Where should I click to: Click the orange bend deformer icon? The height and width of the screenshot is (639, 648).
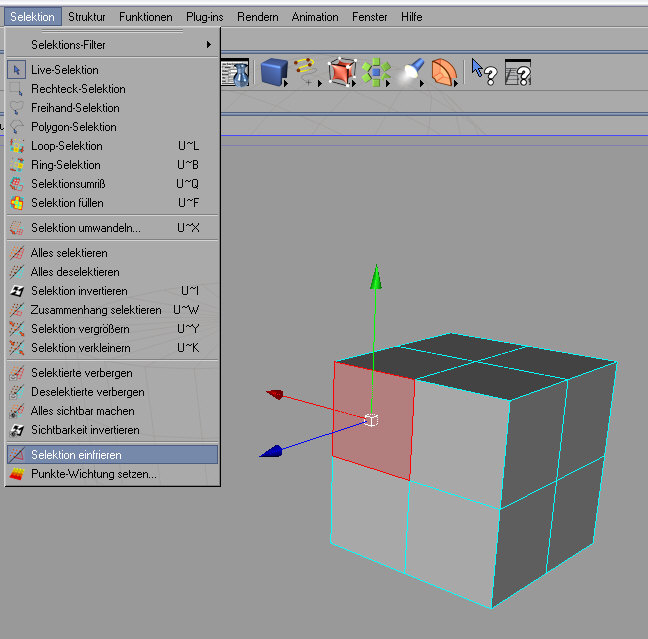point(444,72)
